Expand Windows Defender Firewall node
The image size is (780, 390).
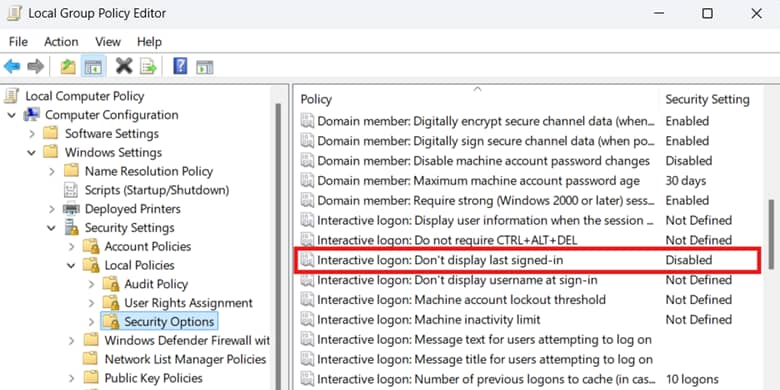pos(72,341)
